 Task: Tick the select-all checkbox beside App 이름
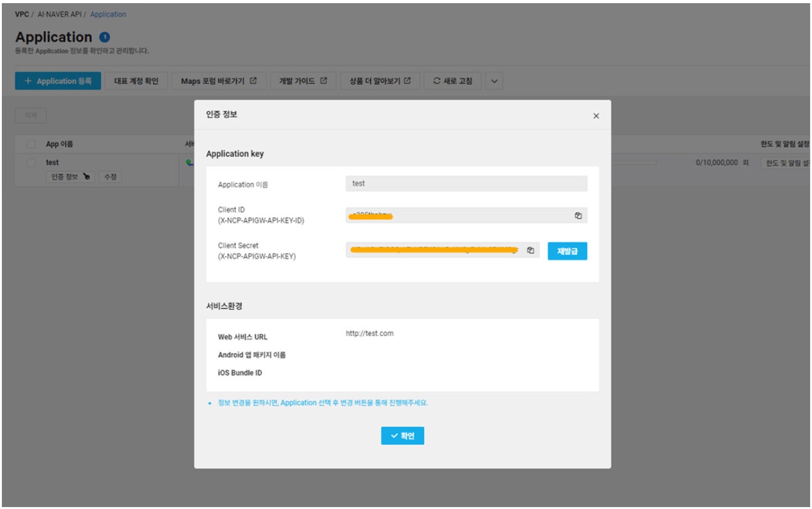coord(31,144)
